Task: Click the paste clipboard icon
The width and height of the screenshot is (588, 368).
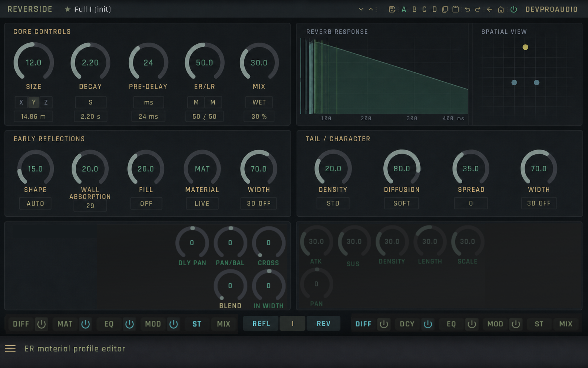Action: coord(456,9)
